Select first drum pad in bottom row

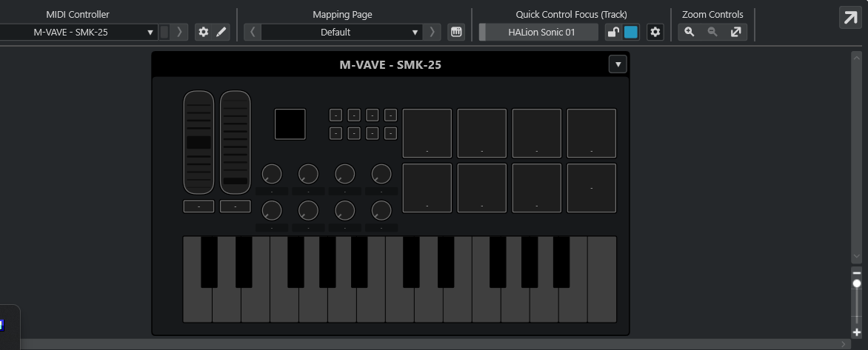pyautogui.click(x=427, y=188)
